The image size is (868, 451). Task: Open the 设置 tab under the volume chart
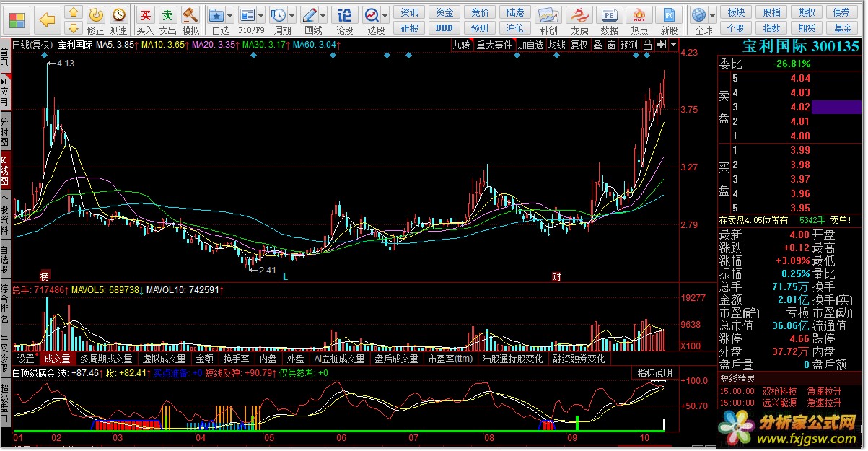pyautogui.click(x=26, y=359)
